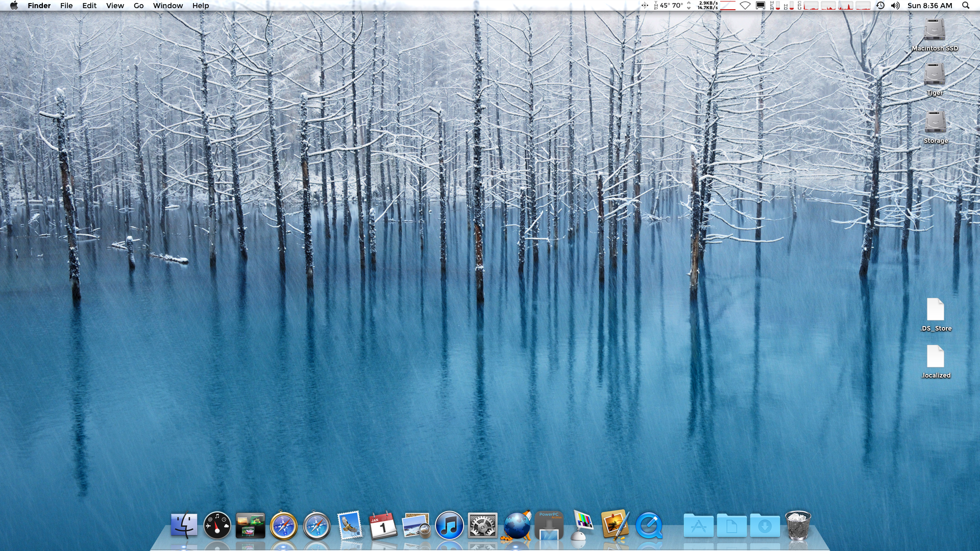Select the Storage drive on desktop
The height and width of the screenshot is (551, 980).
[x=936, y=122]
